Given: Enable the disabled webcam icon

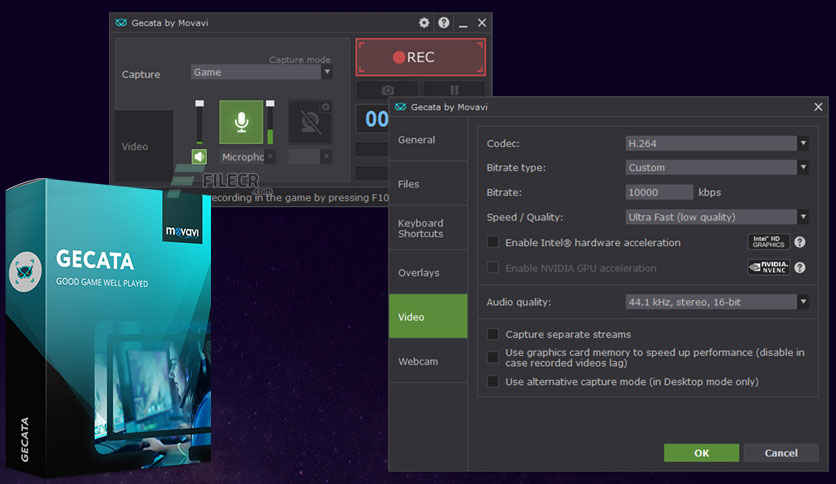Looking at the screenshot, I should [x=310, y=122].
